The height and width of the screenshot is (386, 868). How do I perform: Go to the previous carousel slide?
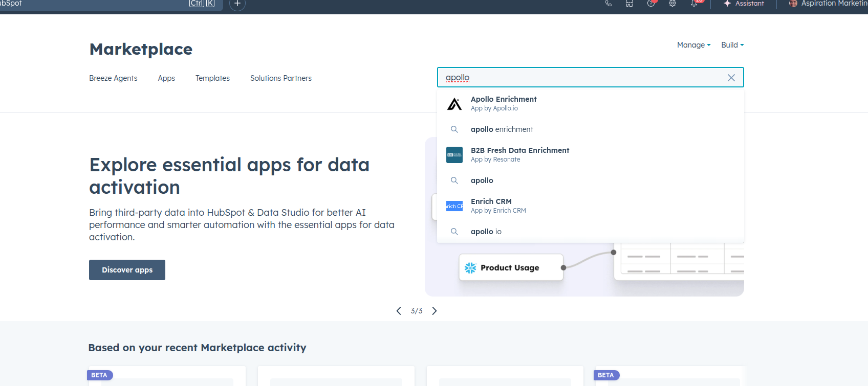tap(399, 311)
